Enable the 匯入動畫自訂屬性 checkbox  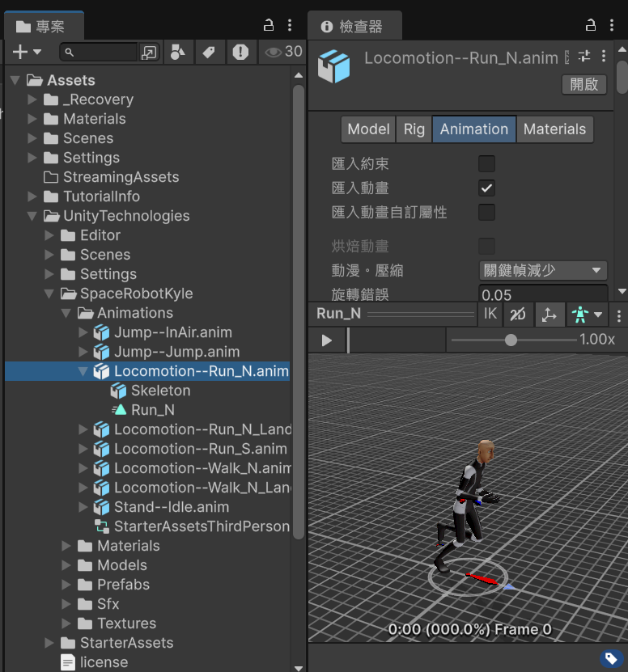pos(486,212)
